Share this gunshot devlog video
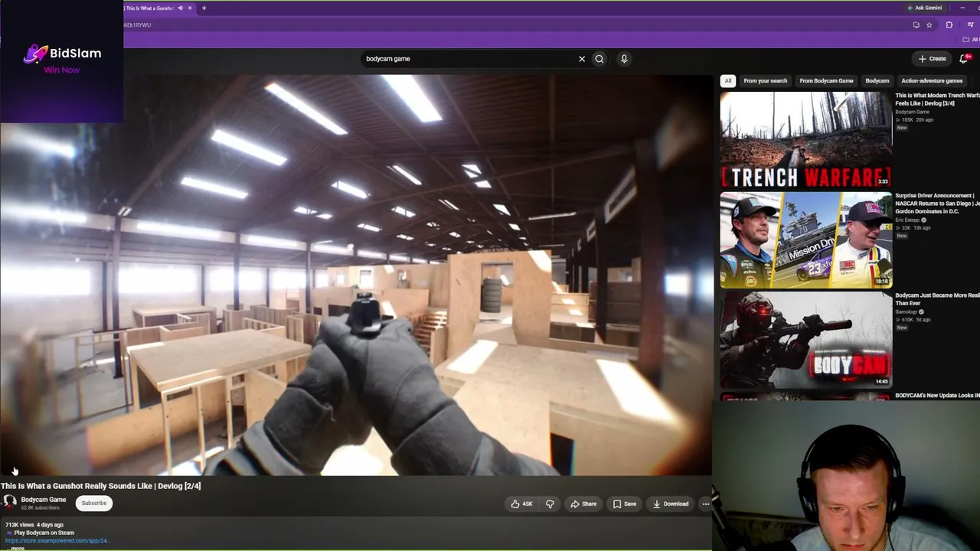The height and width of the screenshot is (551, 980). (583, 504)
